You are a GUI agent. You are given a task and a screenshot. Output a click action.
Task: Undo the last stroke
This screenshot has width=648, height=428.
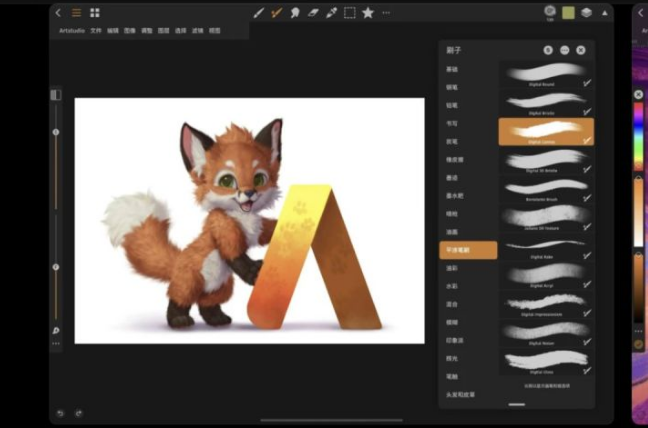coord(60,413)
